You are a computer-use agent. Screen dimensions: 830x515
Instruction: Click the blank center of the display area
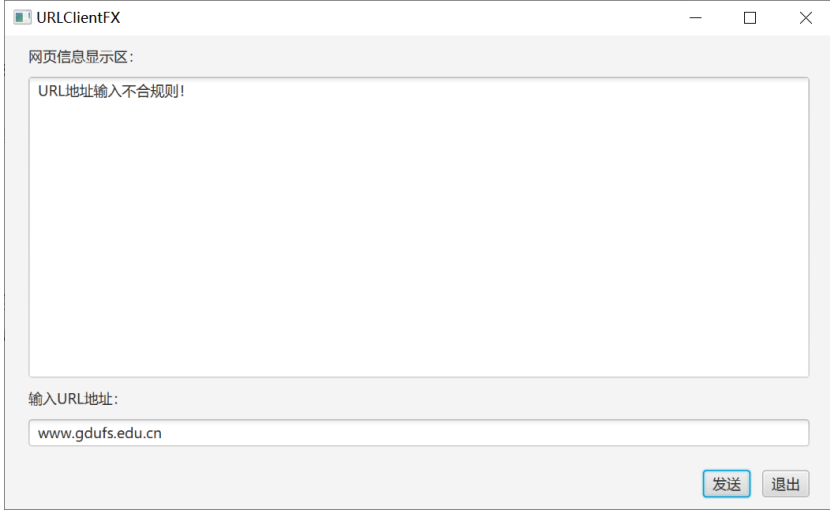coord(418,240)
